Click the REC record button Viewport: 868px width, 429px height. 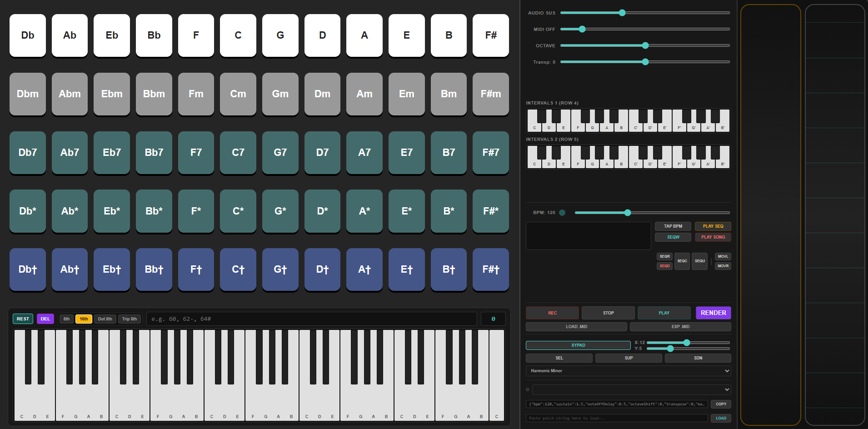point(552,313)
